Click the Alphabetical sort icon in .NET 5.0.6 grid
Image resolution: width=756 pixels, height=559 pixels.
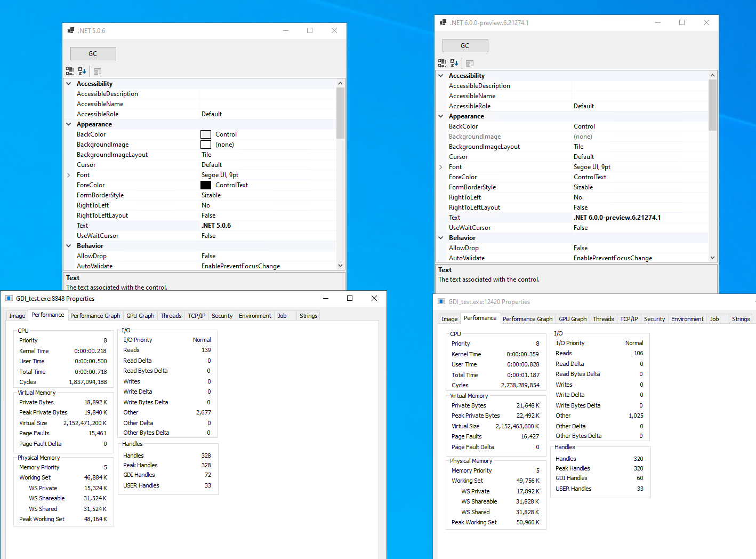[x=81, y=70]
